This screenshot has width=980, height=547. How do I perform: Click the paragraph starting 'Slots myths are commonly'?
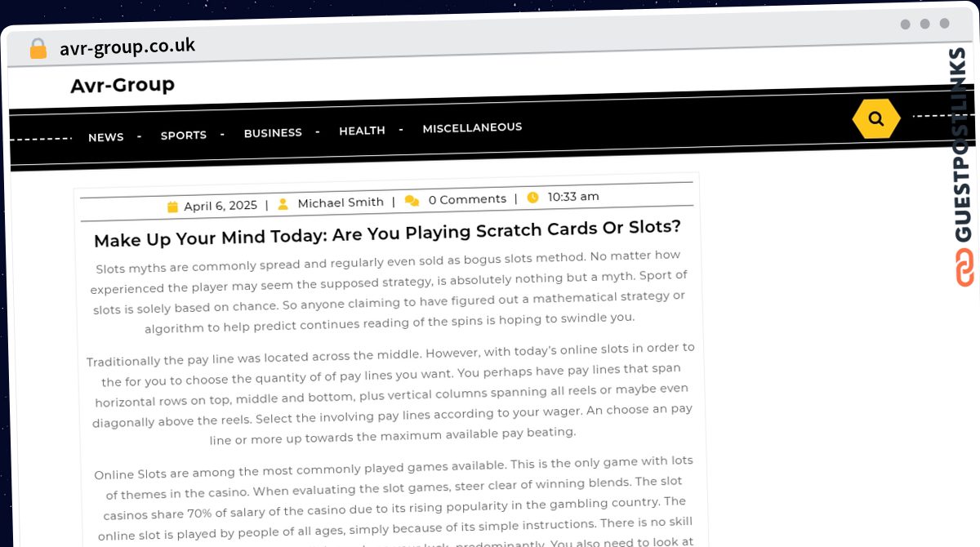point(389,291)
